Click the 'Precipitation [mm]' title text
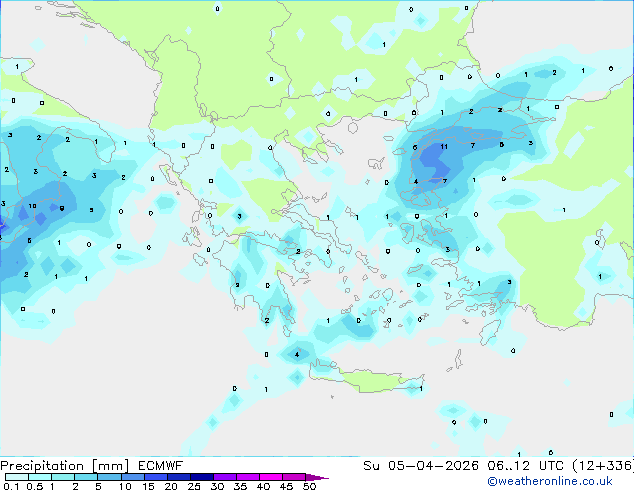The height and width of the screenshot is (490, 634). [x=65, y=466]
